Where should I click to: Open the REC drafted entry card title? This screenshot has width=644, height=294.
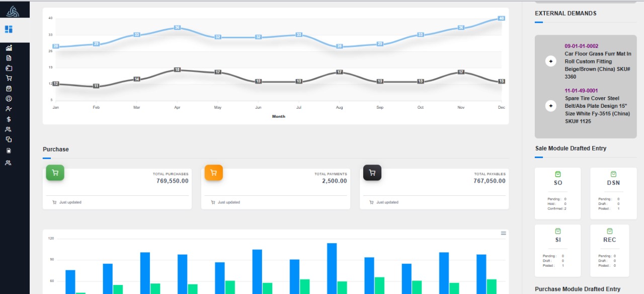(609, 240)
